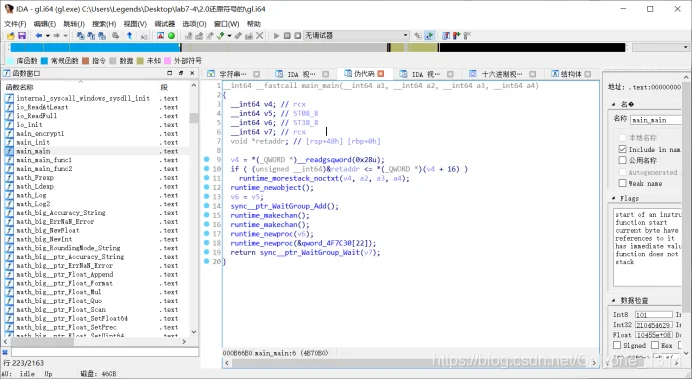Toggle the Signed checkbox in data inspector
The image size is (692, 379).
coord(617,345)
